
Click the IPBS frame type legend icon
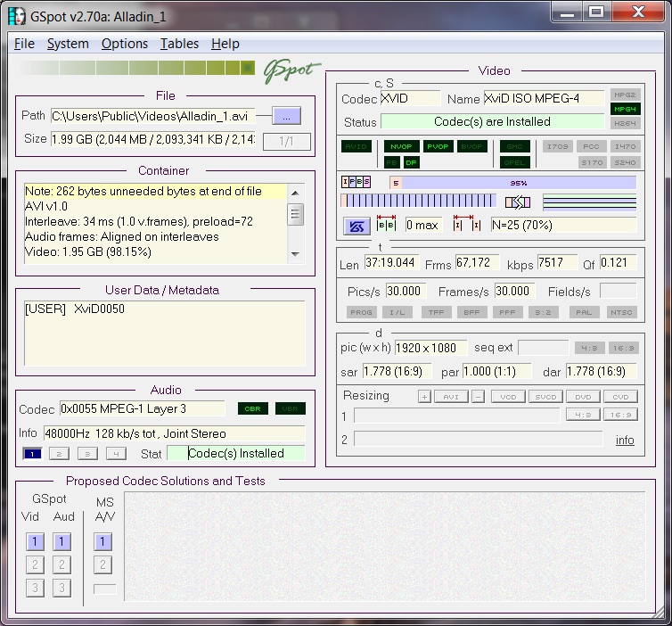point(356,182)
